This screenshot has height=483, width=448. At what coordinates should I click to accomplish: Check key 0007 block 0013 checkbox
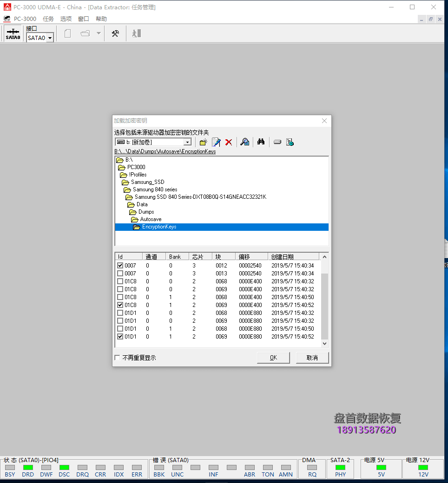tap(120, 273)
